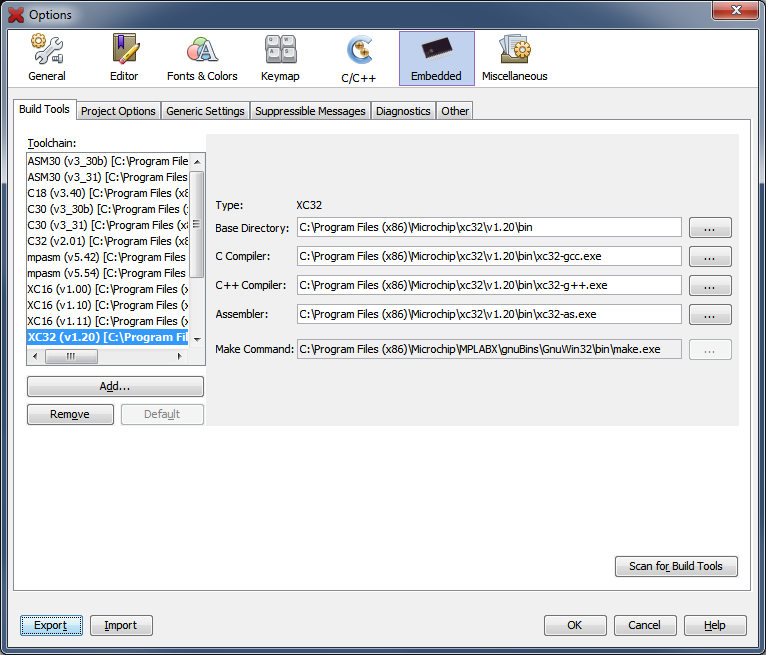Open the General options category
Viewport: 766px width, 655px height.
[47, 58]
